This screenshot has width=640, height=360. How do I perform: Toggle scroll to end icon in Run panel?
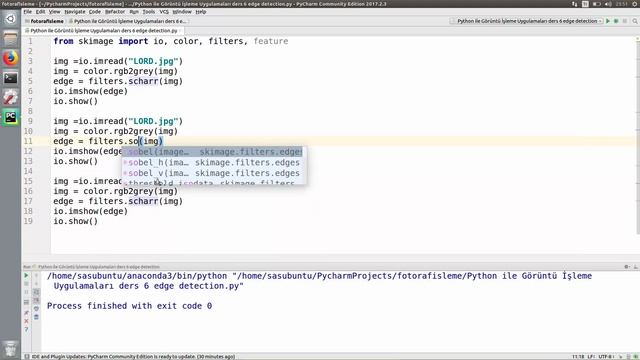tap(36, 300)
